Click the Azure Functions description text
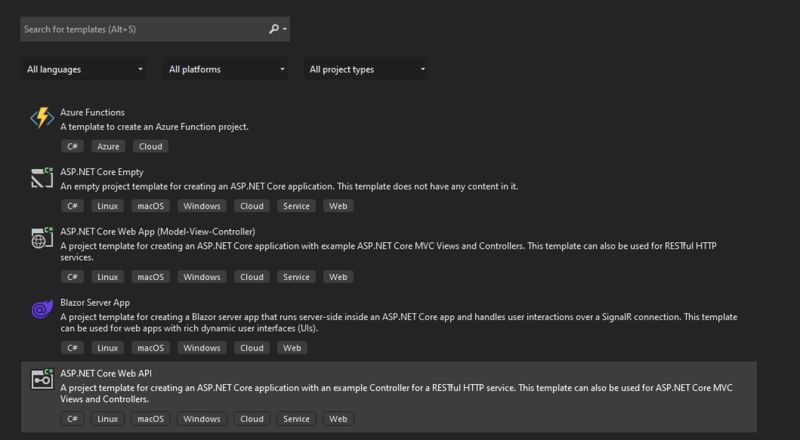The height and width of the screenshot is (440, 800). point(155,127)
